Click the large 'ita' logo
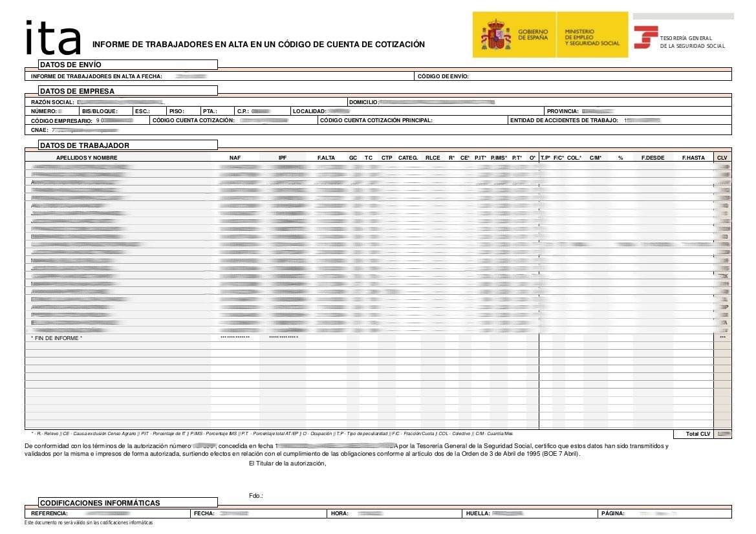 point(53,38)
